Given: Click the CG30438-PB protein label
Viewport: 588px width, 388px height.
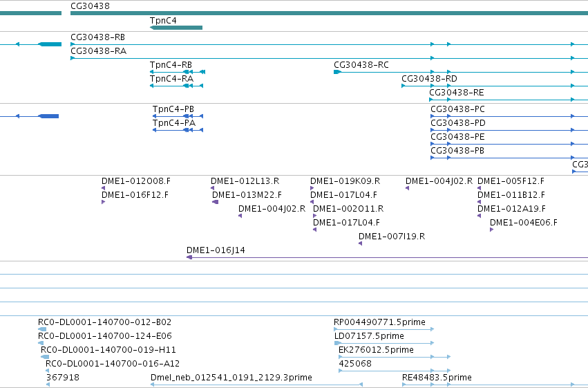Looking at the screenshot, I should 457,151.
